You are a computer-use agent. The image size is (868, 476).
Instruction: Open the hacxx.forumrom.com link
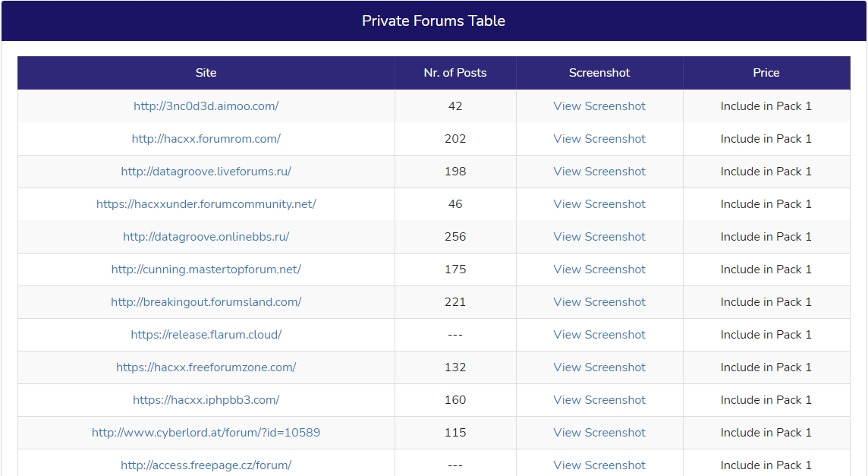[206, 139]
